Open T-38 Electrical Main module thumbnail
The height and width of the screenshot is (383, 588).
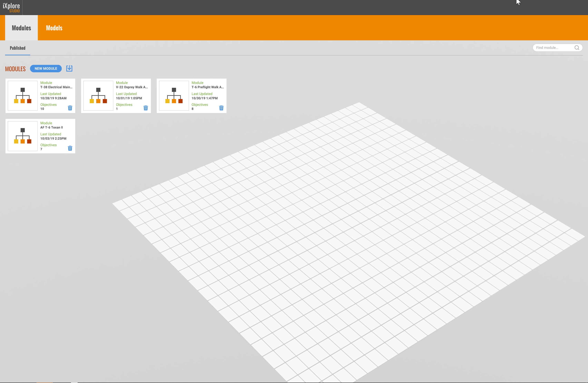23,96
